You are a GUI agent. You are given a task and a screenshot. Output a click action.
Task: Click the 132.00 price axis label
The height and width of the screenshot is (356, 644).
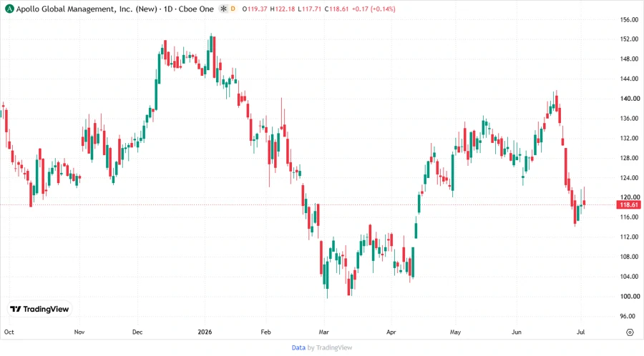click(629, 138)
